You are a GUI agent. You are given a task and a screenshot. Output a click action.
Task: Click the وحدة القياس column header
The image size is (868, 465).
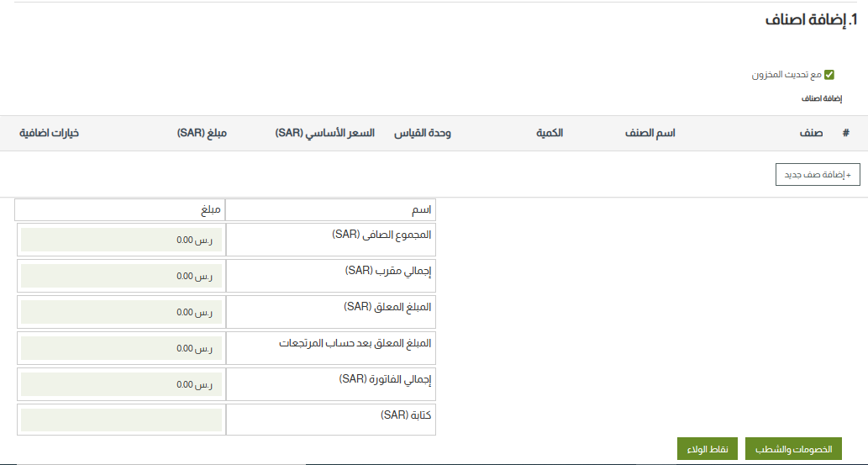[423, 134]
